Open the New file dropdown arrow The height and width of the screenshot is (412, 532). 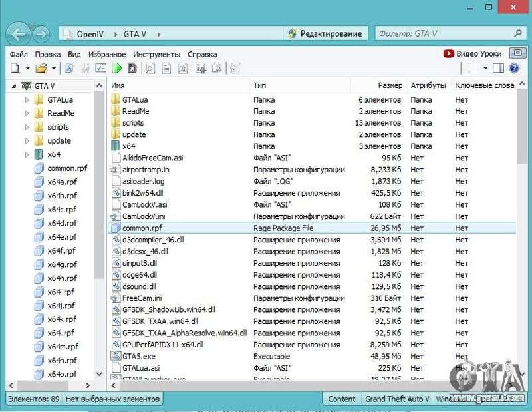[27, 68]
